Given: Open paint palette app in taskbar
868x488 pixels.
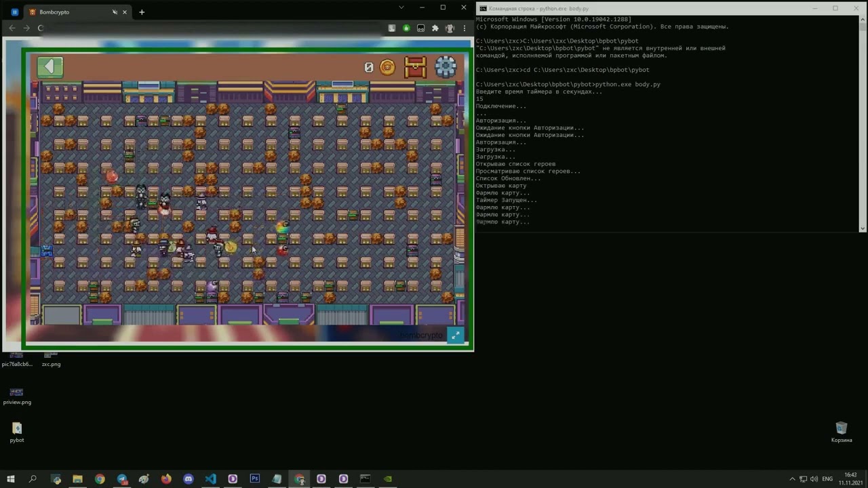Looking at the screenshot, I should tap(144, 479).
